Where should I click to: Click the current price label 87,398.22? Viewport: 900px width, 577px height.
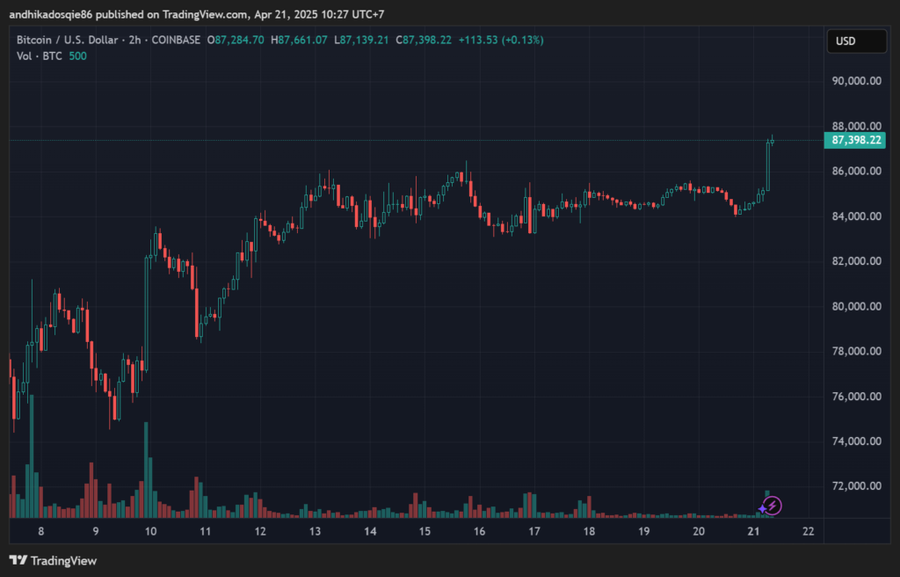[856, 140]
